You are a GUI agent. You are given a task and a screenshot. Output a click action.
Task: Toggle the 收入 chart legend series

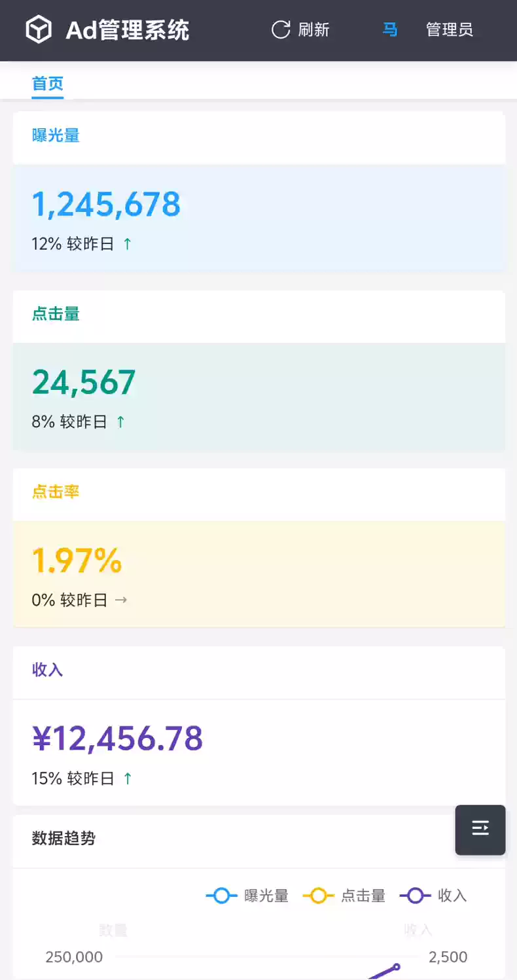(x=434, y=896)
